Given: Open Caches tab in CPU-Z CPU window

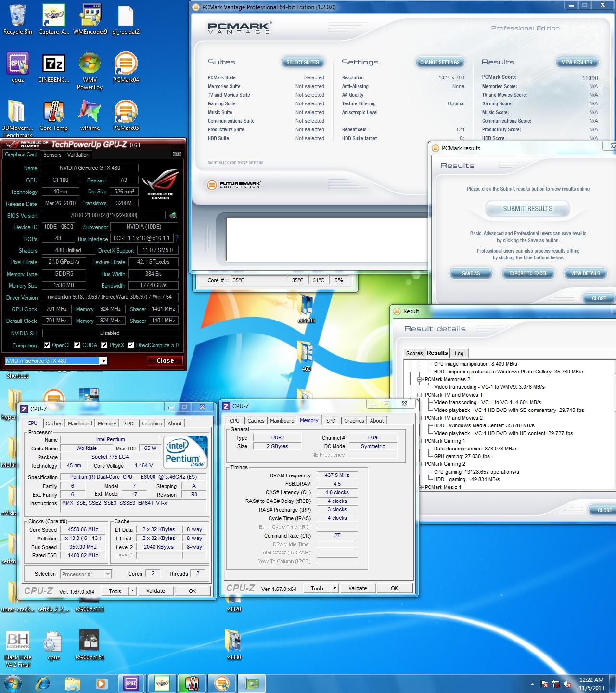Looking at the screenshot, I should (54, 423).
